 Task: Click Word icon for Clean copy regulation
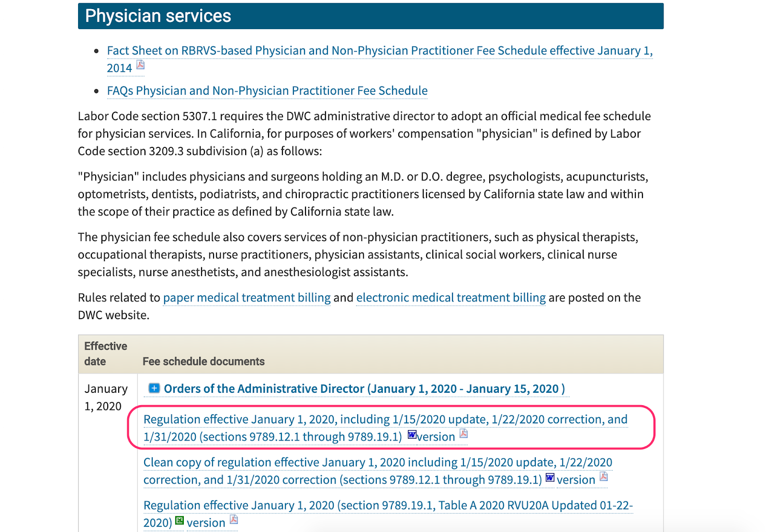click(x=550, y=477)
